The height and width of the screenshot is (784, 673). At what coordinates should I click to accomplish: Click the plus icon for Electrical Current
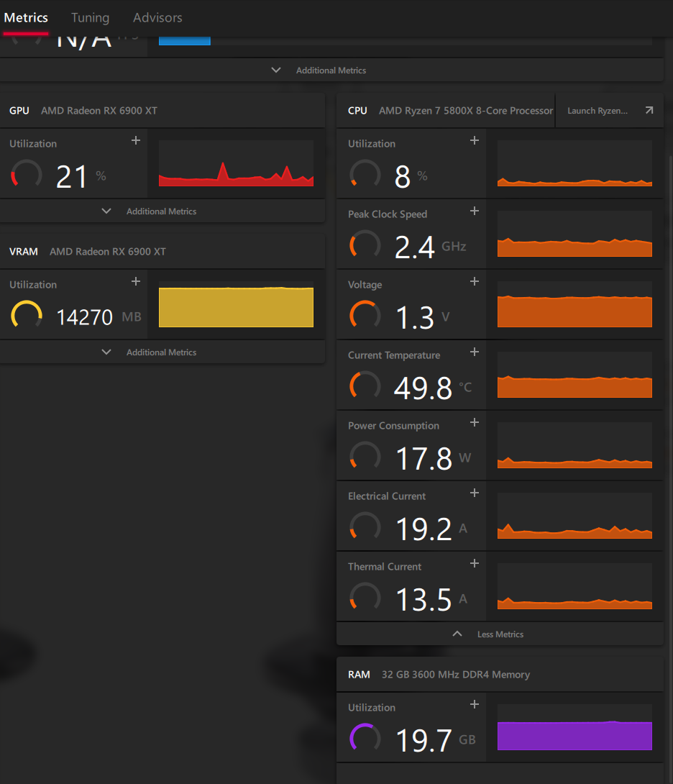(x=475, y=493)
